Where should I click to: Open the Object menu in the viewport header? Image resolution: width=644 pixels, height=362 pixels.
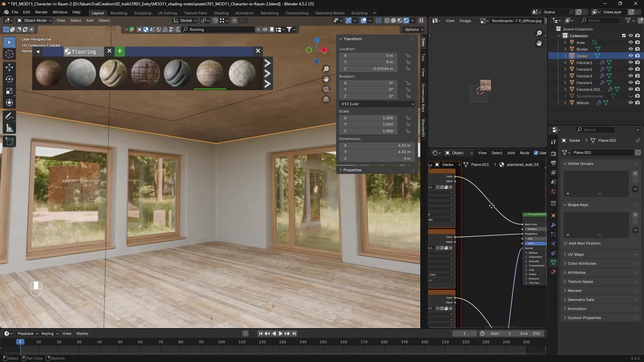(104, 20)
